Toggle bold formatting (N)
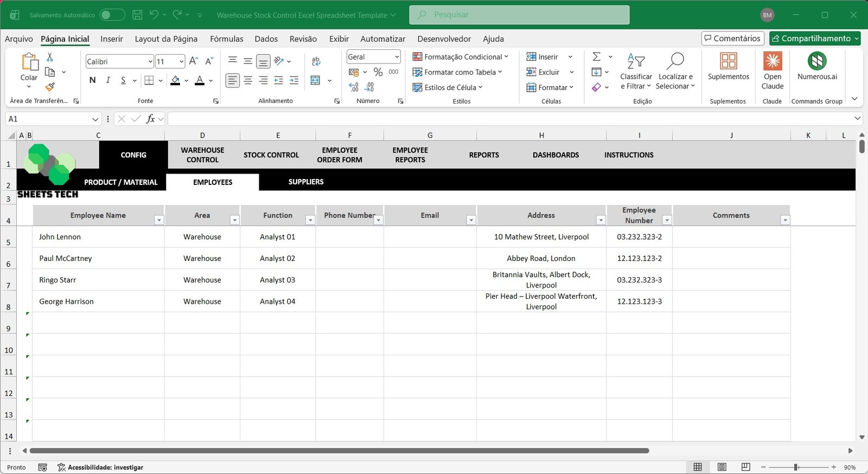The height and width of the screenshot is (474, 868). coord(93,80)
